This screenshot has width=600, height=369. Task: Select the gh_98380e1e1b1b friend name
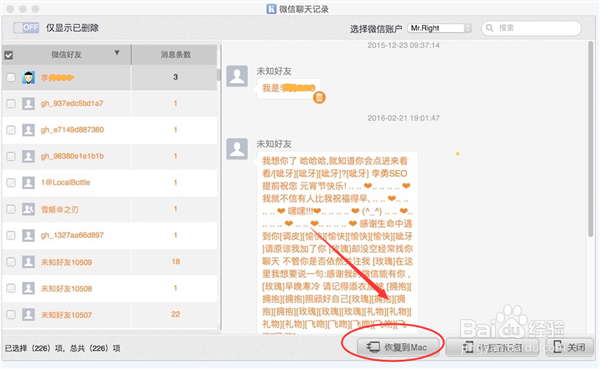pos(72,156)
